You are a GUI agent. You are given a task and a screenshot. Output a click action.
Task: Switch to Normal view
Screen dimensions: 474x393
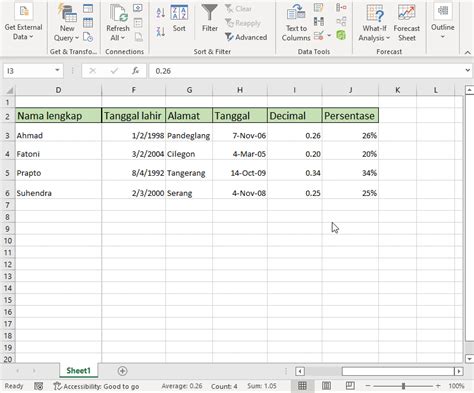click(302, 386)
